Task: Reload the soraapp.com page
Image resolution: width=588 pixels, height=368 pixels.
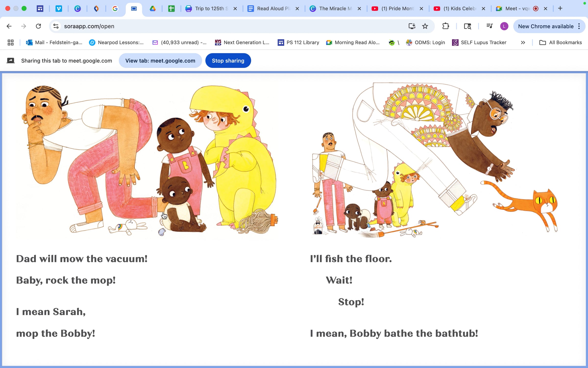Action: [x=38, y=26]
